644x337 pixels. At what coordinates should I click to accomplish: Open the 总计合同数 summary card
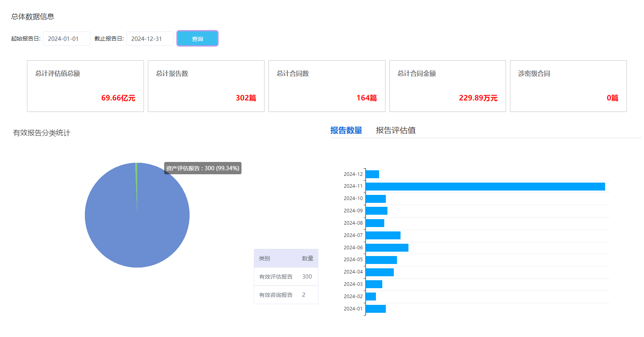point(327,86)
